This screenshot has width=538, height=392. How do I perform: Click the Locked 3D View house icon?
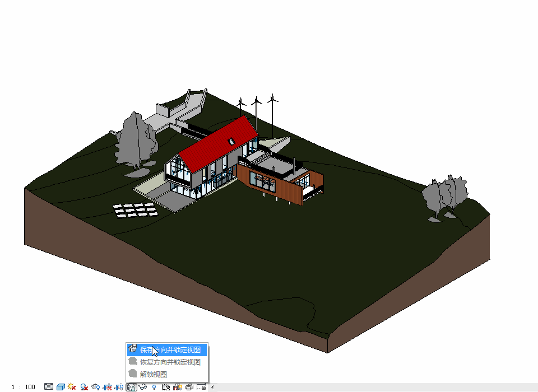(131, 386)
